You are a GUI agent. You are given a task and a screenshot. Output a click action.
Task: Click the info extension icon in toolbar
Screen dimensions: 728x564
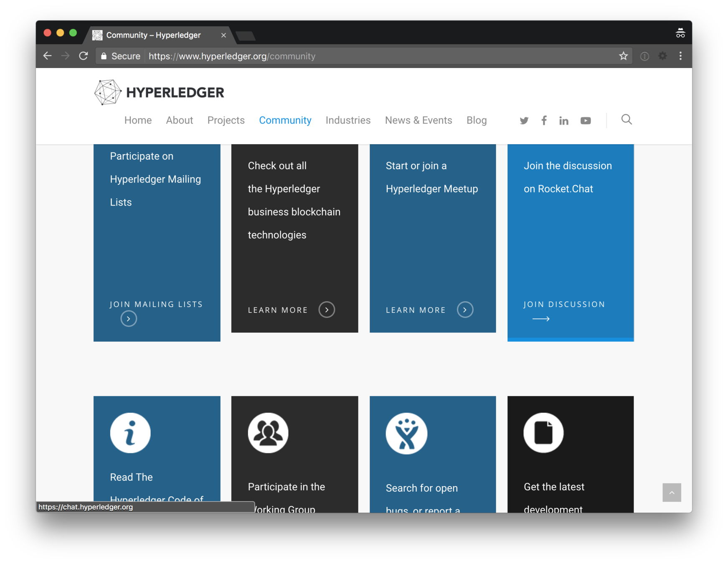(644, 56)
